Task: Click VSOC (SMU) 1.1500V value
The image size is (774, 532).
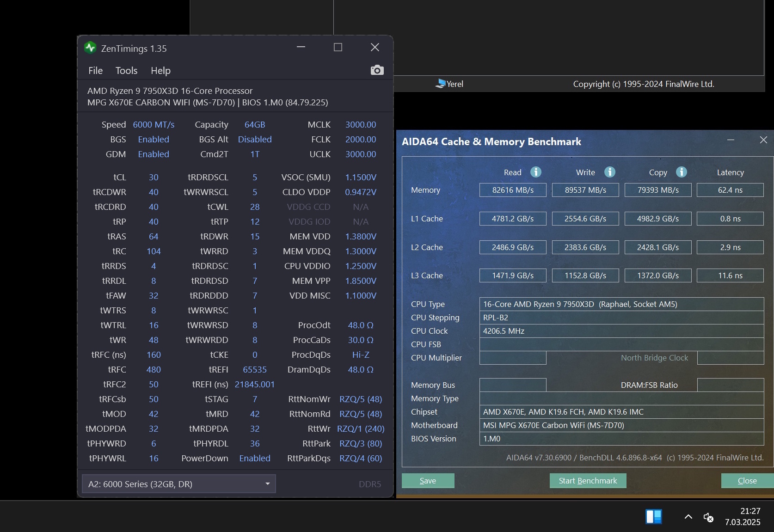Action: (361, 177)
